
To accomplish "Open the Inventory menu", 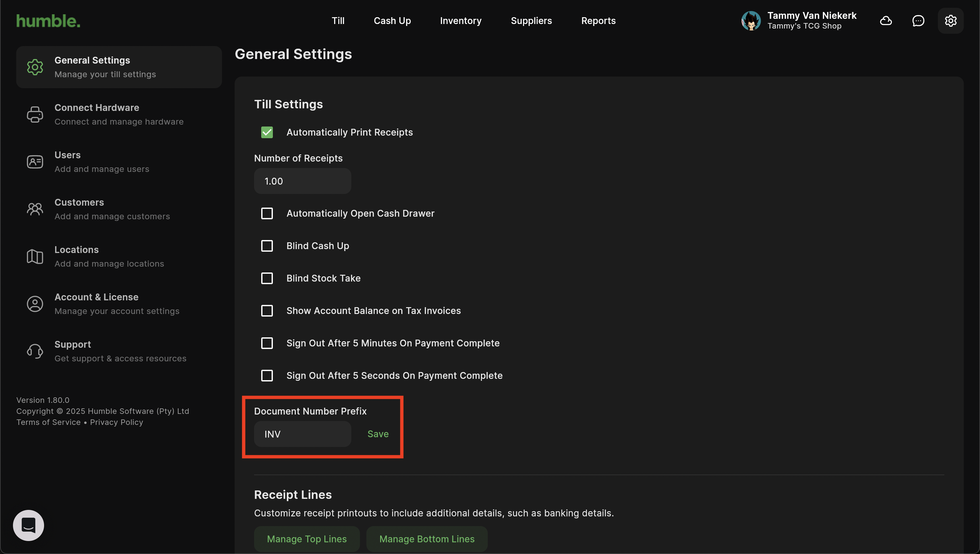I will tap(460, 20).
